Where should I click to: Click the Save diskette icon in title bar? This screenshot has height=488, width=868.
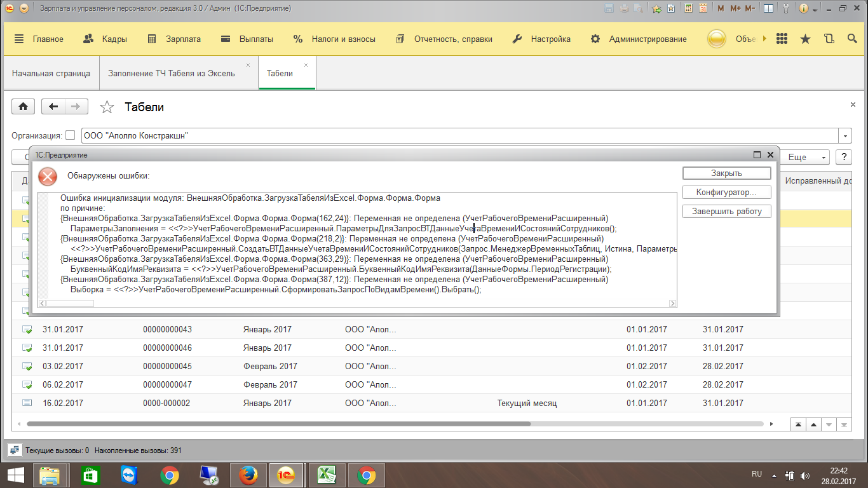coord(609,9)
